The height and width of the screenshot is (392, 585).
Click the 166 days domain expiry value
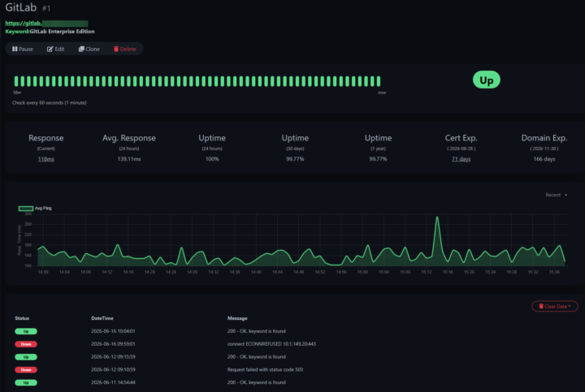[x=544, y=159]
